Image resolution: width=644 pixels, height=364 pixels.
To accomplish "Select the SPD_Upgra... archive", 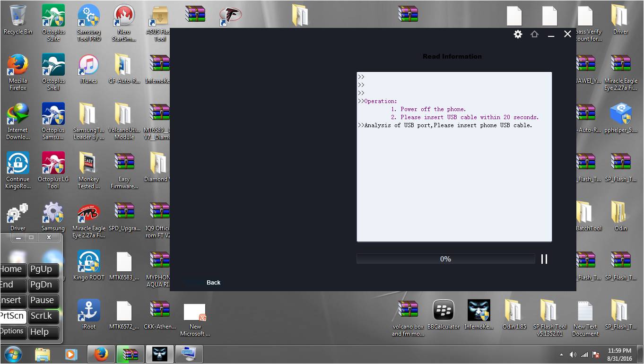I will [124, 217].
